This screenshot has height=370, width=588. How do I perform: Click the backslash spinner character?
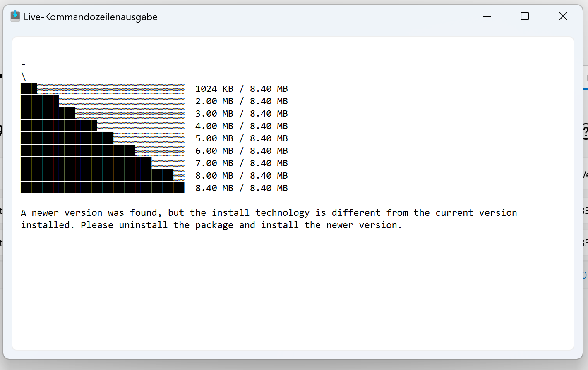coord(24,76)
